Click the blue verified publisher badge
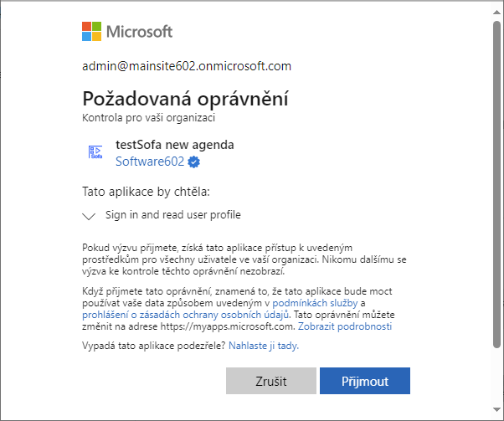504x421 pixels. [193, 162]
